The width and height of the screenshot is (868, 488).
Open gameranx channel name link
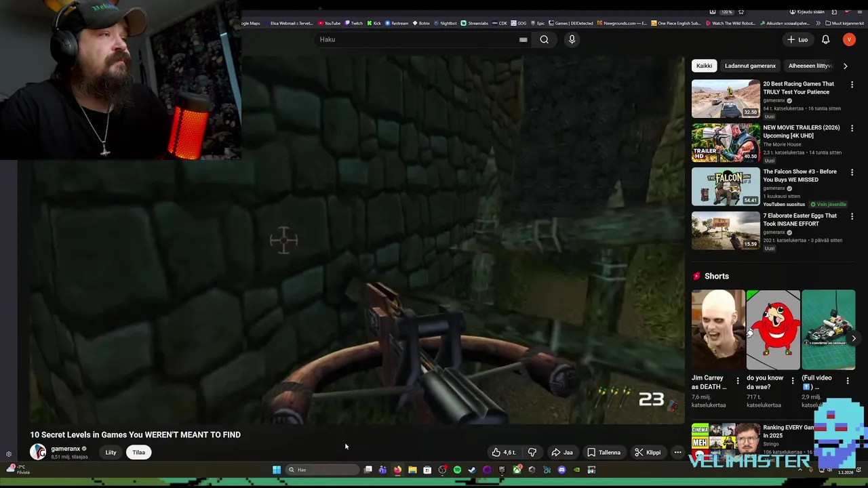(65, 449)
